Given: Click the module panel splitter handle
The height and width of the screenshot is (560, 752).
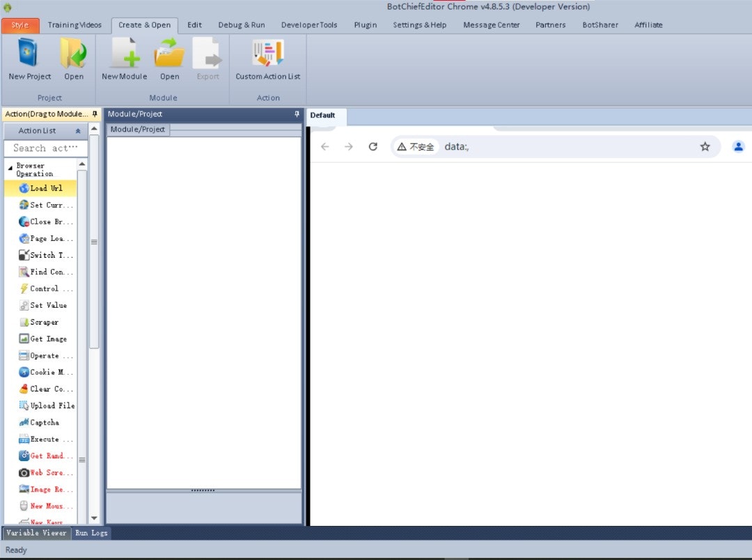Looking at the screenshot, I should point(203,490).
